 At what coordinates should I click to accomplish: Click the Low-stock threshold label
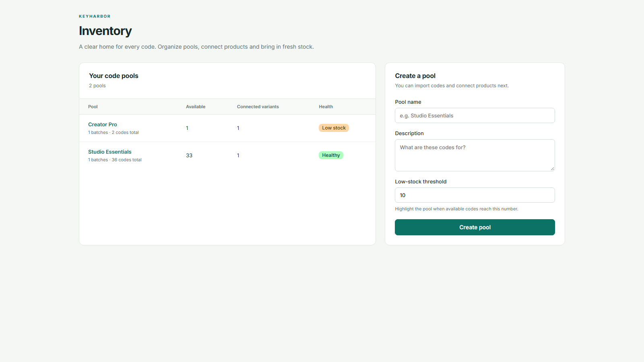pos(421,182)
